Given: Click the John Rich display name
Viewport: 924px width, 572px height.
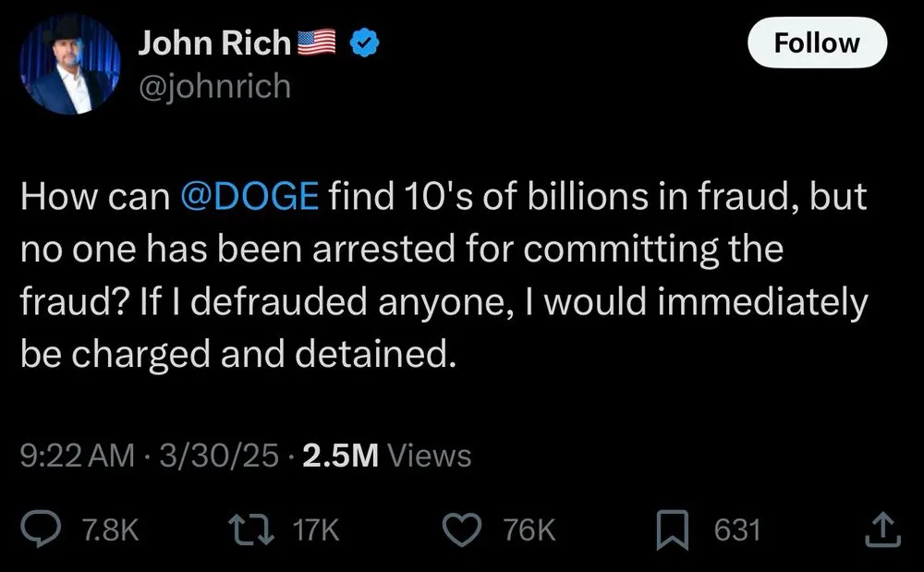Looking at the screenshot, I should (214, 43).
